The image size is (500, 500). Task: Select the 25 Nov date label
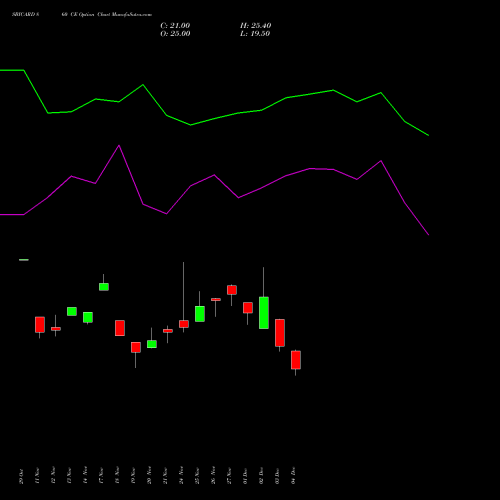point(197,476)
